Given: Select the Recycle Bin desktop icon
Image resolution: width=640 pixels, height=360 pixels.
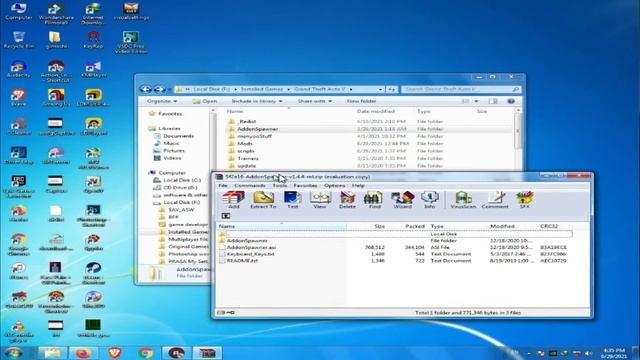Looking at the screenshot, I should [19, 40].
